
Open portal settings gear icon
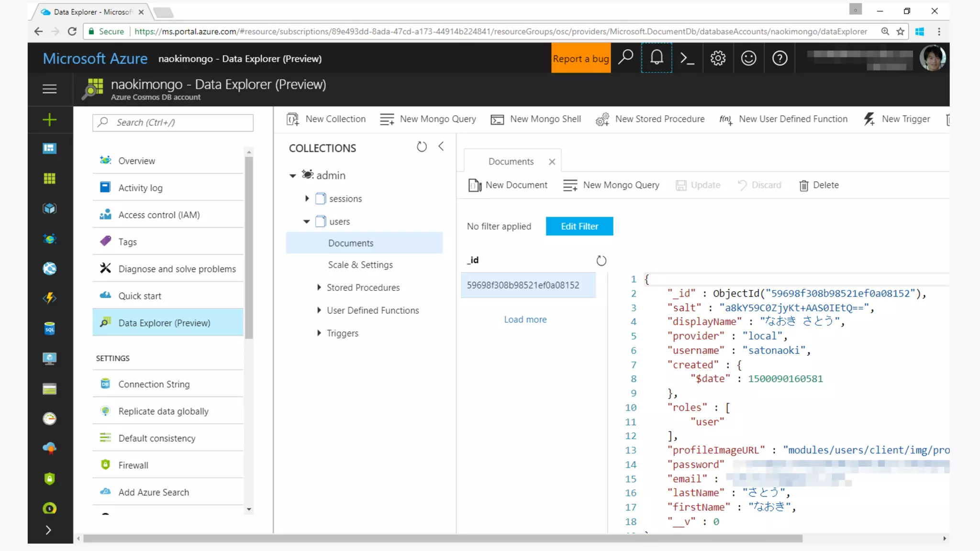(718, 58)
